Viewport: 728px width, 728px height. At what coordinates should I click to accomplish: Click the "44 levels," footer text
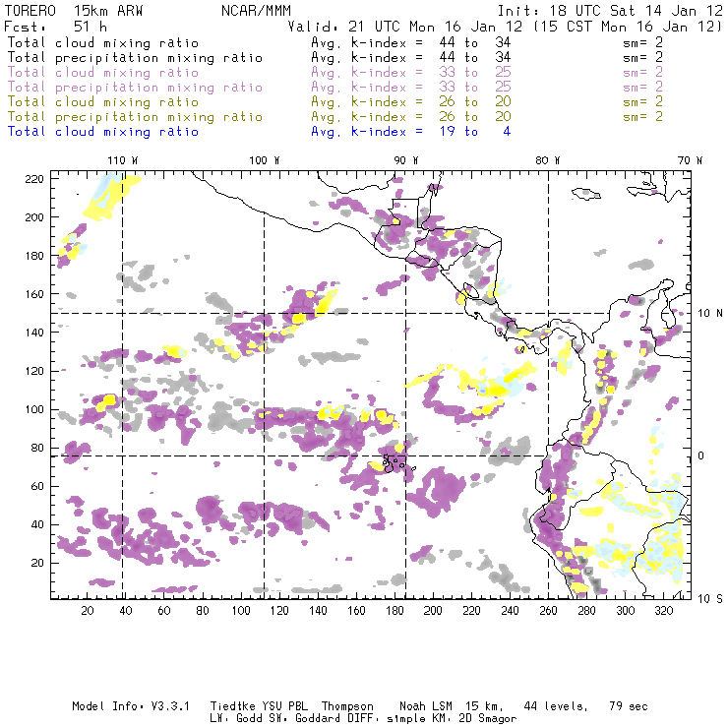point(556,706)
